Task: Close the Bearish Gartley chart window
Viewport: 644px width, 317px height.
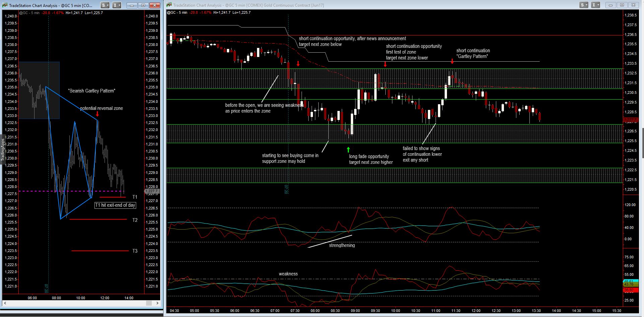Action: pos(154,5)
